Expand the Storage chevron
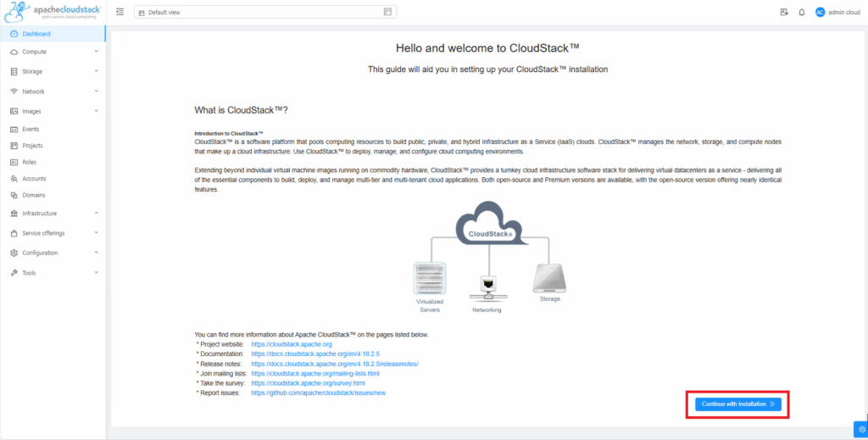Screen dimensions: 868x440 coord(97,71)
